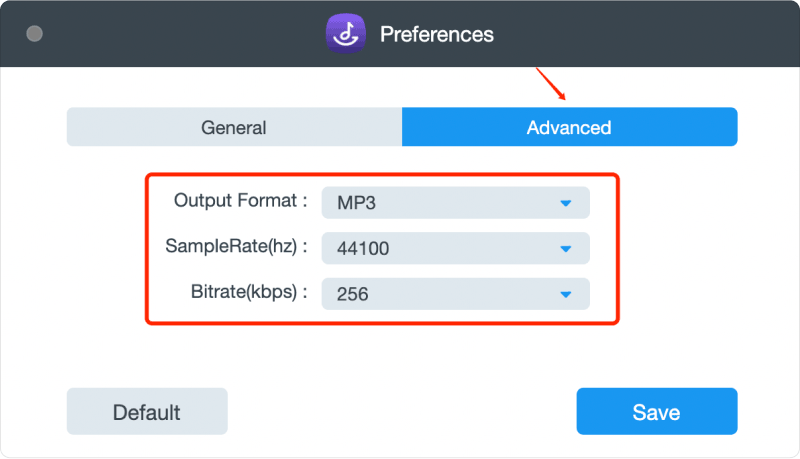
Task: Click the purple music note app icon
Action: [346, 34]
